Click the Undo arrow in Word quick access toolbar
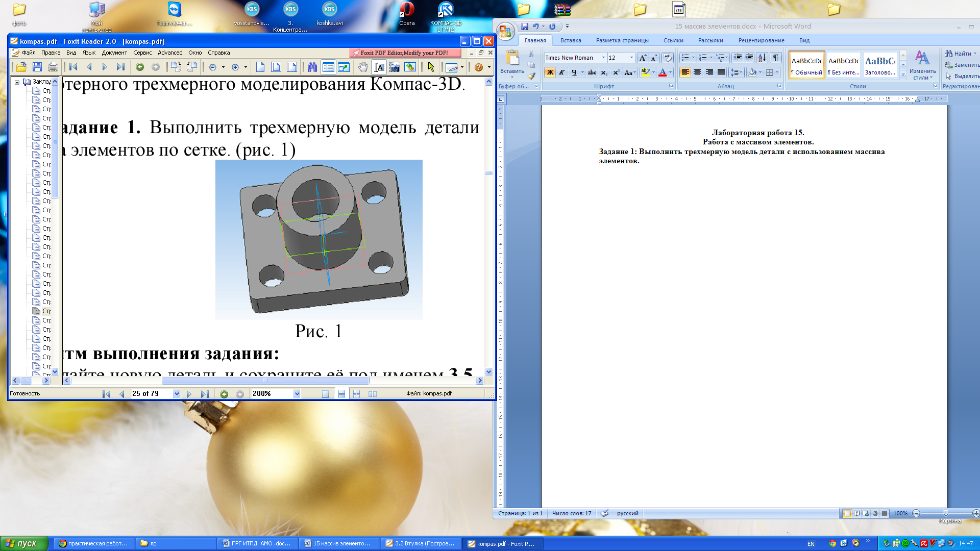 tap(535, 27)
